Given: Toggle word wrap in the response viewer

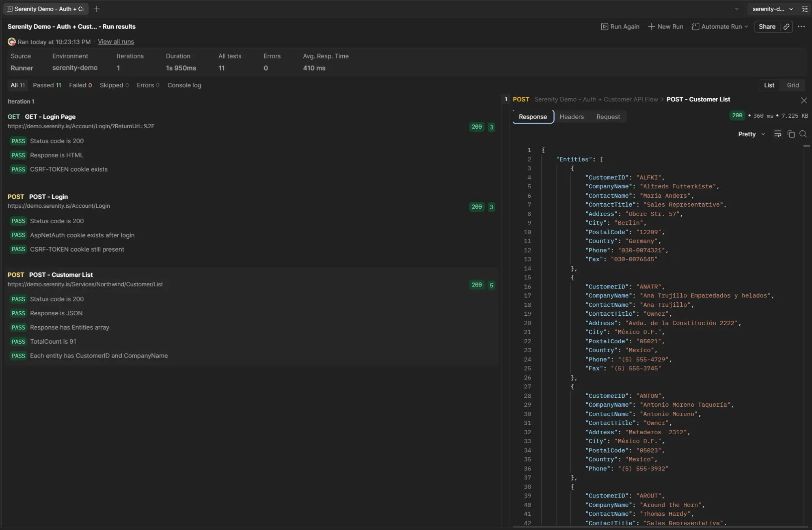Looking at the screenshot, I should pos(777,134).
